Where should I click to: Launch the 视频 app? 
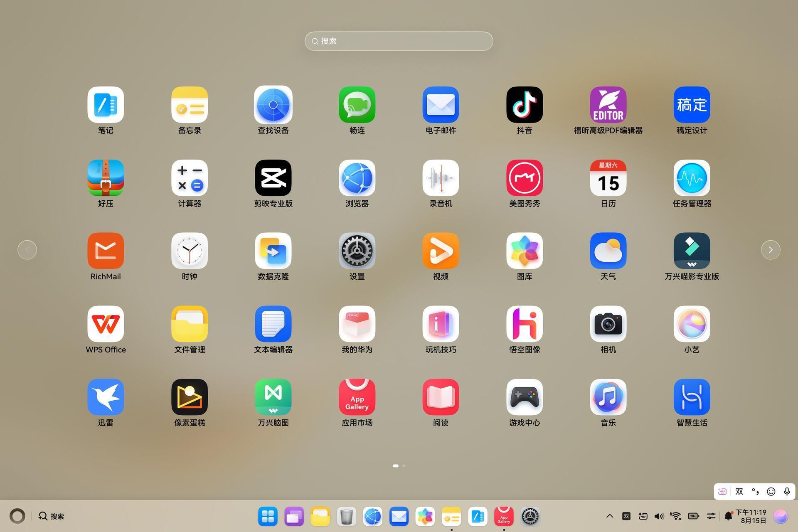pyautogui.click(x=441, y=251)
